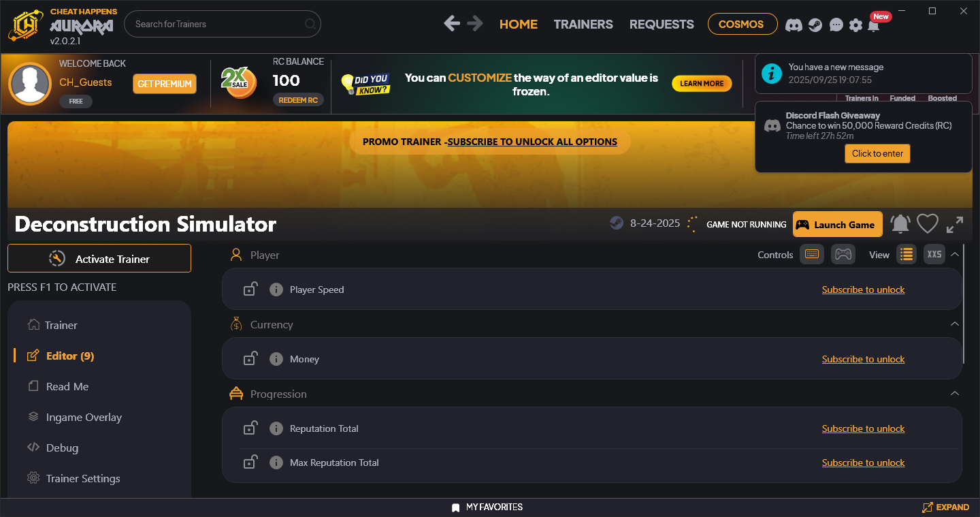Click the Launch Game button

click(x=837, y=225)
